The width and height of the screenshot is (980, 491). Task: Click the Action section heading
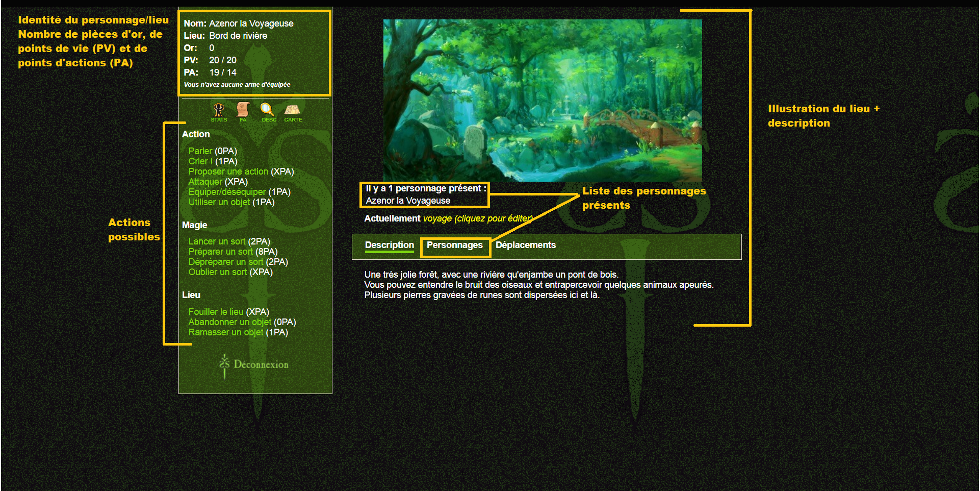click(196, 134)
